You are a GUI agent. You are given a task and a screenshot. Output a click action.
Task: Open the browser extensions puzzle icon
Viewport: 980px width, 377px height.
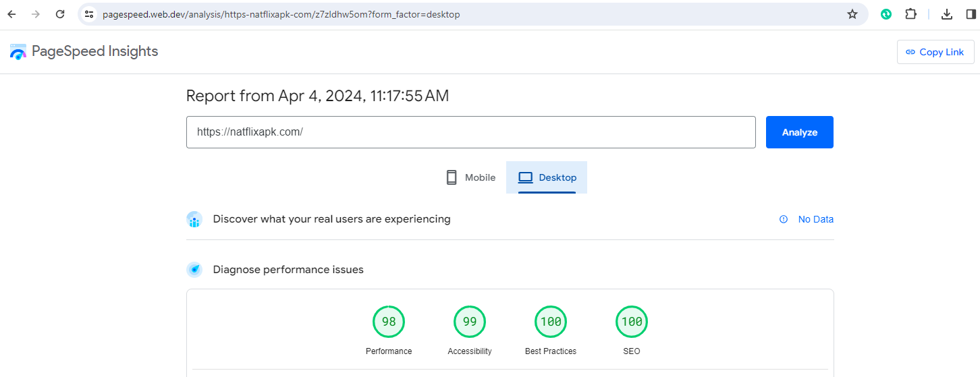tap(910, 14)
